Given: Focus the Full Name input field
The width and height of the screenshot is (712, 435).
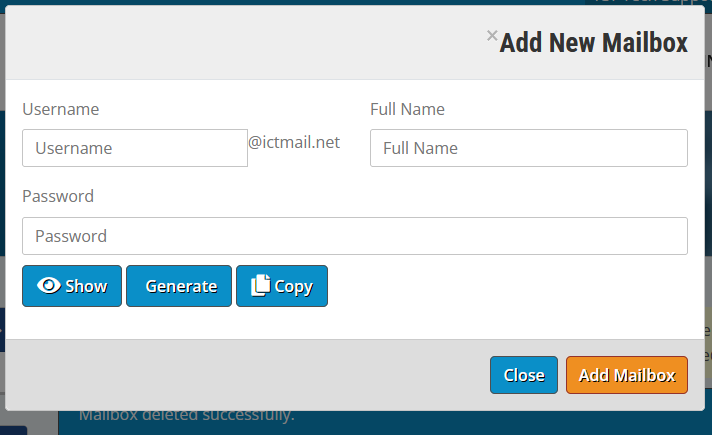Looking at the screenshot, I should (x=529, y=148).
